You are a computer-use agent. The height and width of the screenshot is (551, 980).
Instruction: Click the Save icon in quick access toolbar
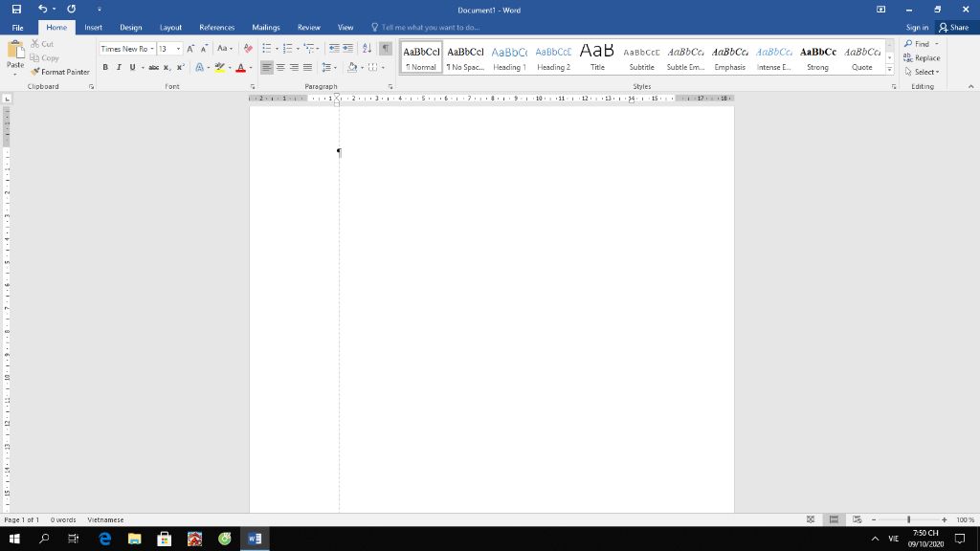tap(17, 10)
